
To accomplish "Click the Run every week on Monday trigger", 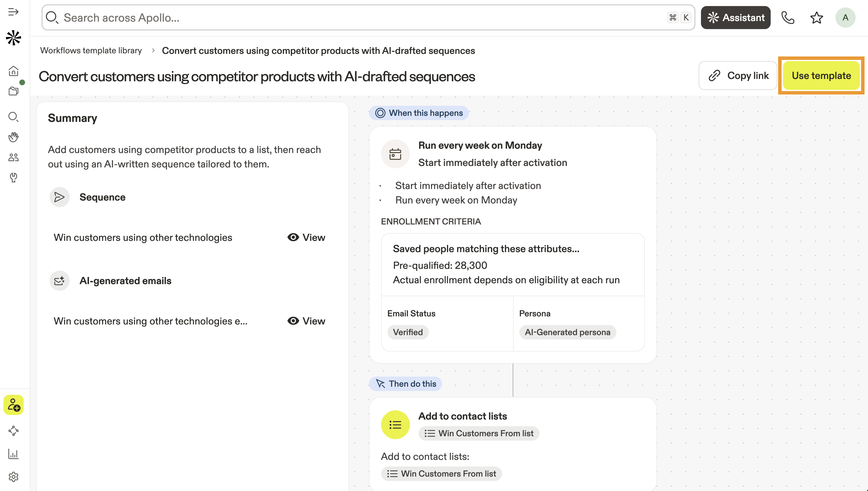I will [480, 145].
